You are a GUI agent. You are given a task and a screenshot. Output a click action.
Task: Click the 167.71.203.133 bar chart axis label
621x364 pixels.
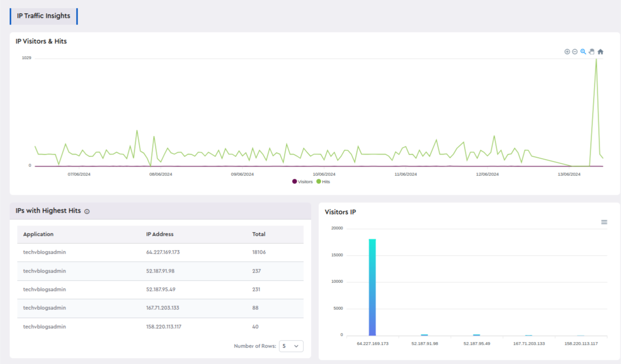[x=529, y=343]
